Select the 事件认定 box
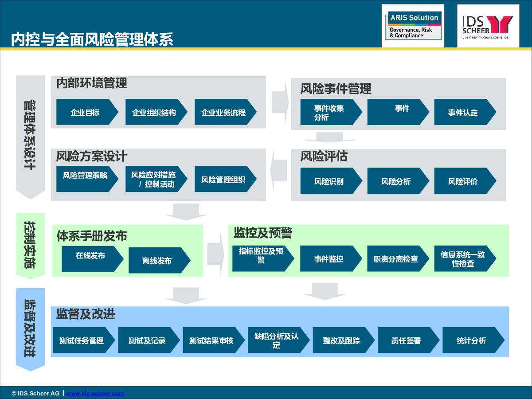The height and width of the screenshot is (399, 532). point(463,112)
